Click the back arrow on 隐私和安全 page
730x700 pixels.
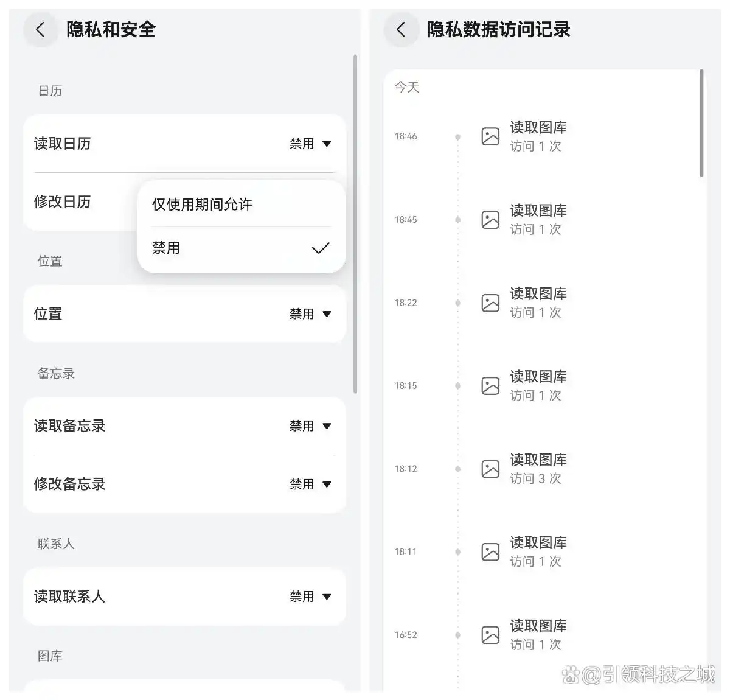[x=40, y=29]
